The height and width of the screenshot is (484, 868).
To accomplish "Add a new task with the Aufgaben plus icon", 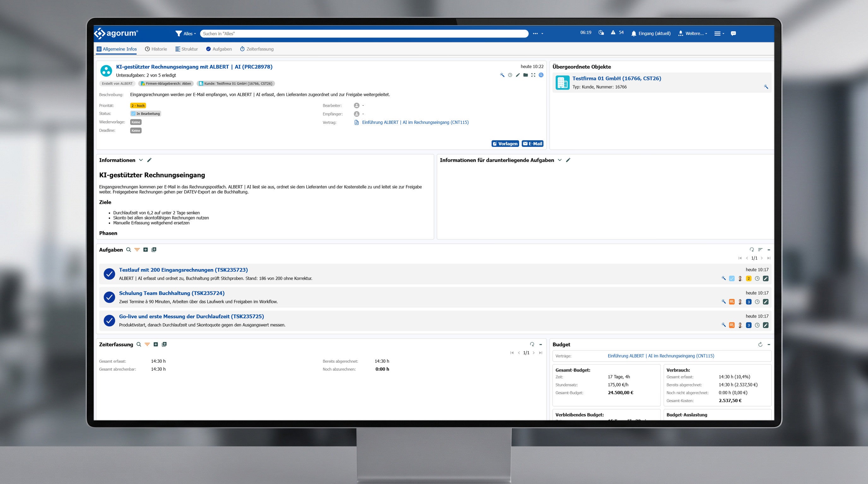I will point(146,250).
